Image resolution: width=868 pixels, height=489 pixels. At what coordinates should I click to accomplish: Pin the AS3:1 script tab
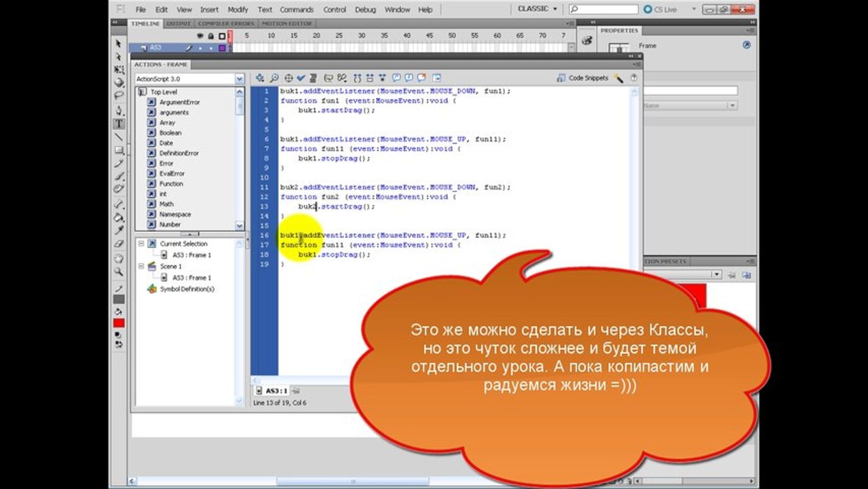(x=296, y=391)
